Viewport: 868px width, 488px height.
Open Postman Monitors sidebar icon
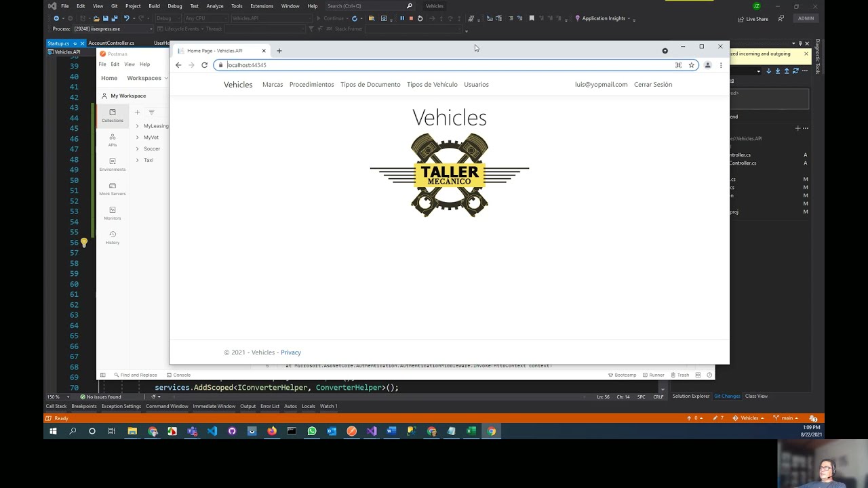(113, 213)
